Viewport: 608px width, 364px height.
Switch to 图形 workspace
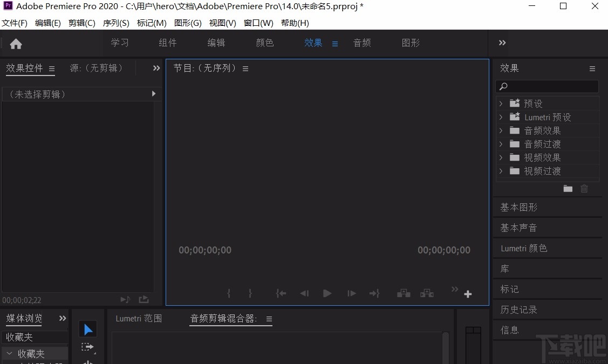411,43
